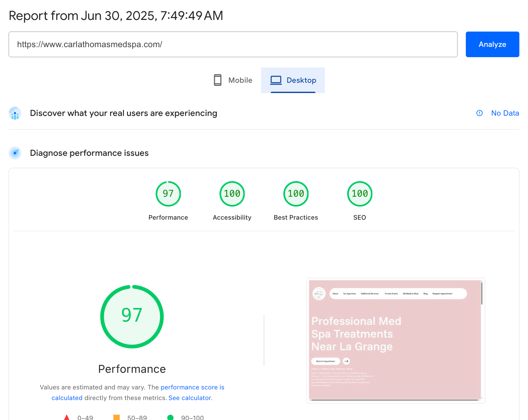Image resolution: width=528 pixels, height=420 pixels.
Task: Jump to the Performance score 97 gauge
Action: click(168, 194)
